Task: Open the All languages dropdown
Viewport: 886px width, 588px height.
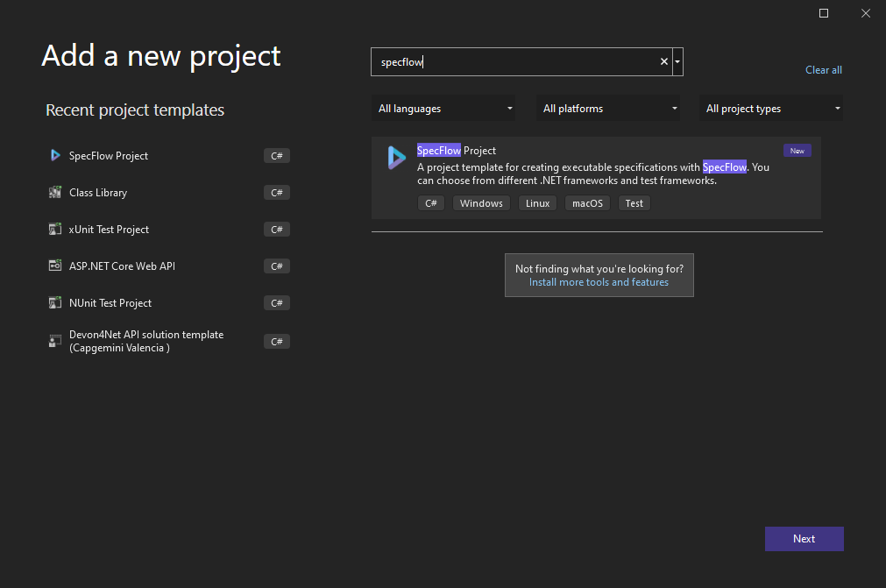Action: coord(443,108)
